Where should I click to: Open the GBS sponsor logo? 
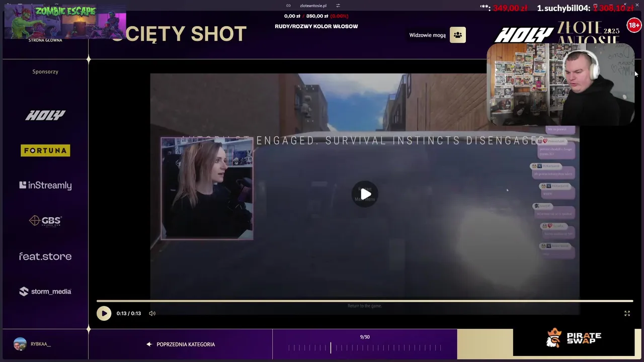(45, 221)
